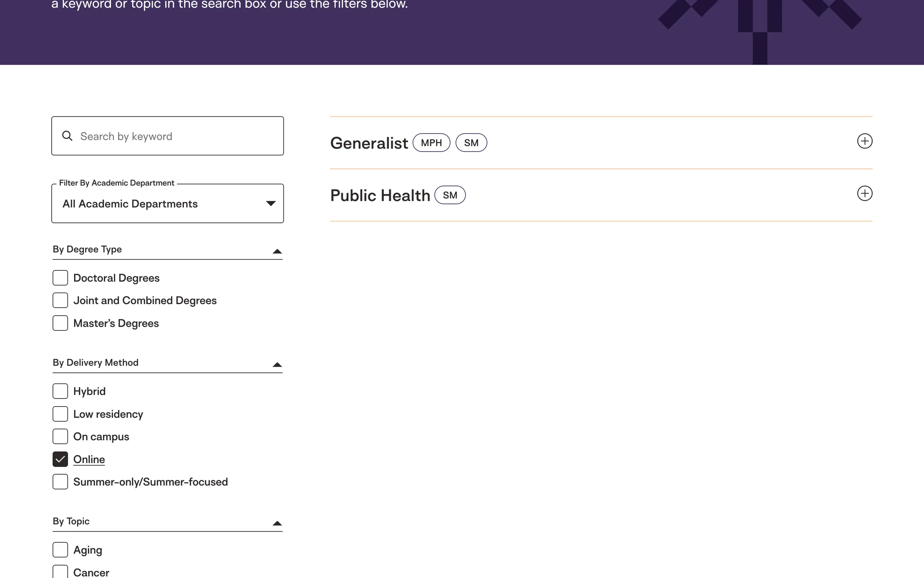This screenshot has width=924, height=578.
Task: Click the Online label text
Action: coord(89,459)
